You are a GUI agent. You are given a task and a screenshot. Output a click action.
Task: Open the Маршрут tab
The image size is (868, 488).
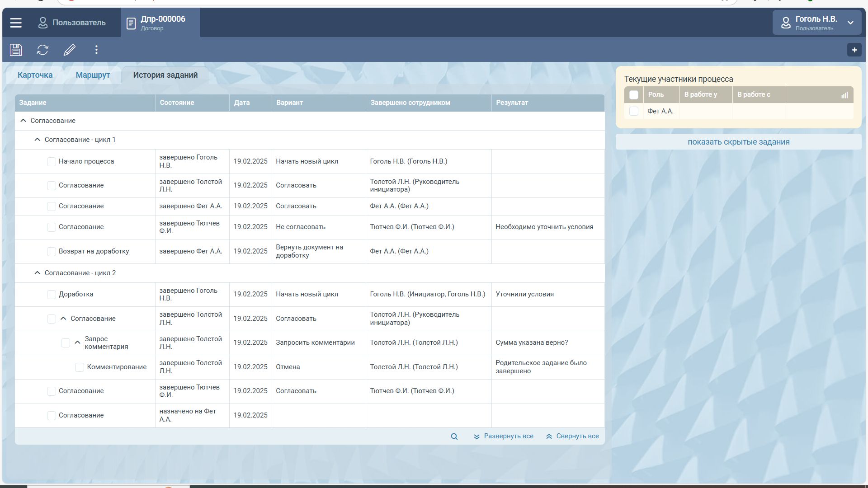tap(93, 75)
